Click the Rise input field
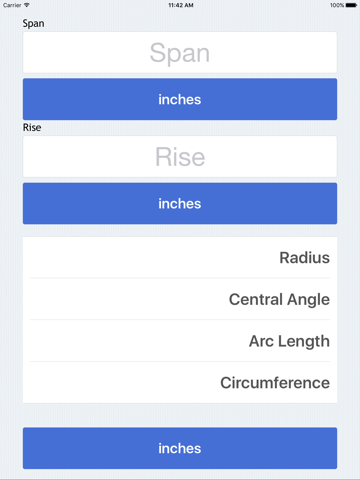360x480 pixels. pyautogui.click(x=180, y=157)
